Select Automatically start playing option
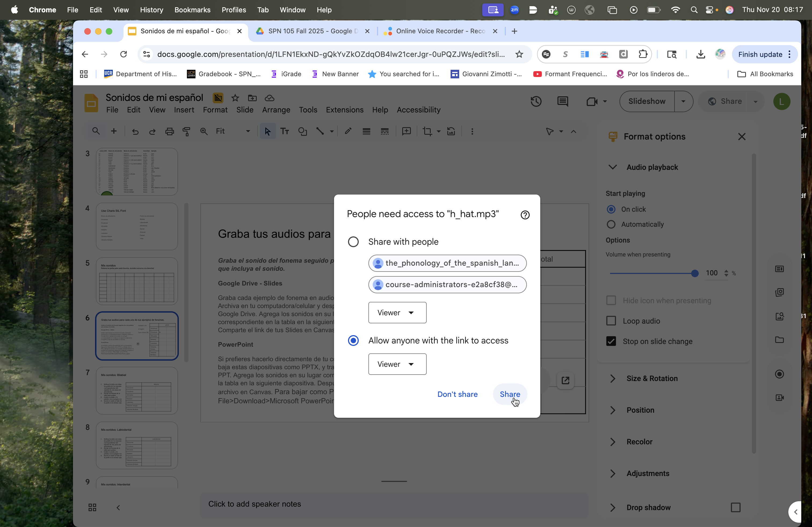This screenshot has width=812, height=527. [x=611, y=224]
